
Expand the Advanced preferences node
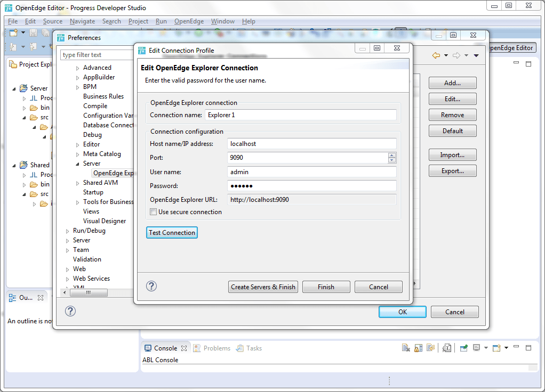[77, 68]
